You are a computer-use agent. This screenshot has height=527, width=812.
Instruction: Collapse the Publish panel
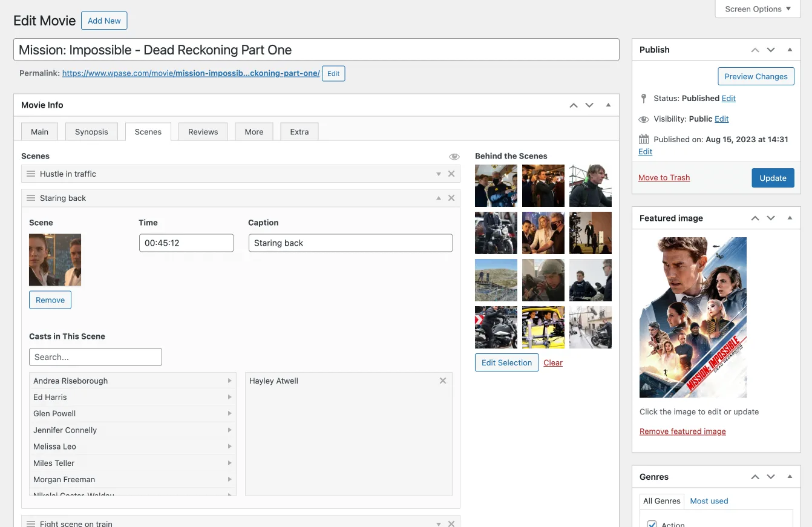[790, 50]
